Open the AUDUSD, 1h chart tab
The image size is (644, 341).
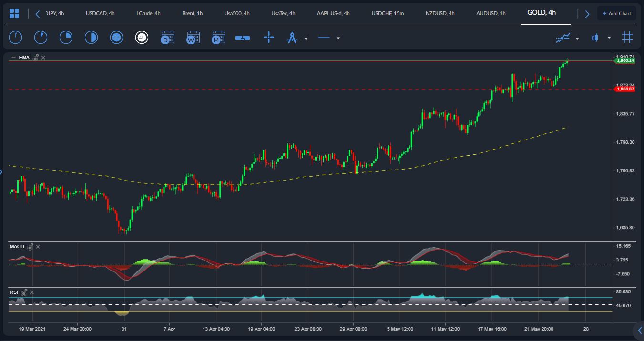[x=491, y=13]
